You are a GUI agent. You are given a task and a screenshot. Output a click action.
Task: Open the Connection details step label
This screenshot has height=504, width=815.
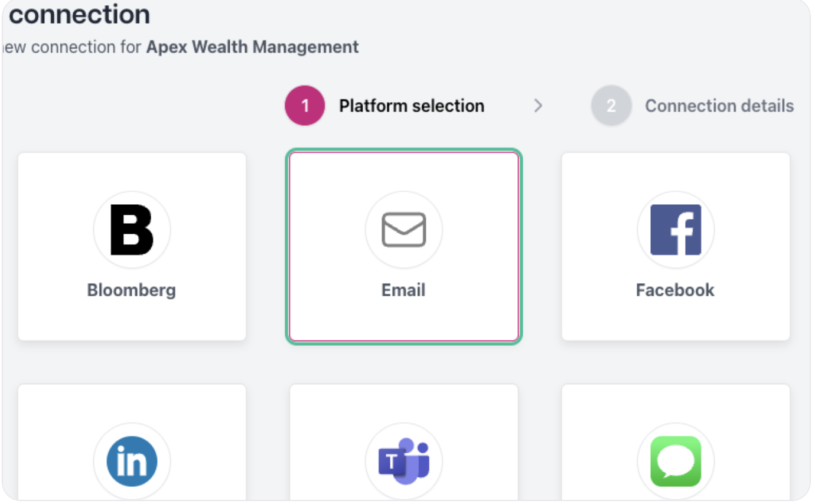point(719,106)
